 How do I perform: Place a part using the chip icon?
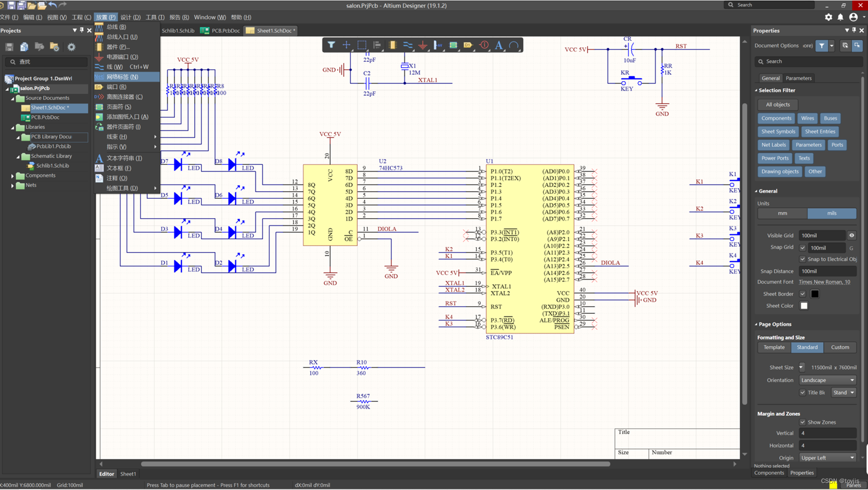coord(392,45)
